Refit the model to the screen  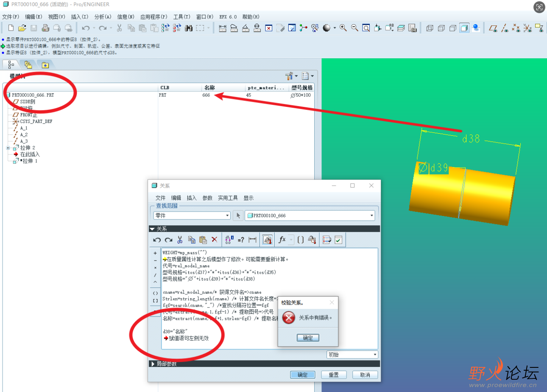366,28
